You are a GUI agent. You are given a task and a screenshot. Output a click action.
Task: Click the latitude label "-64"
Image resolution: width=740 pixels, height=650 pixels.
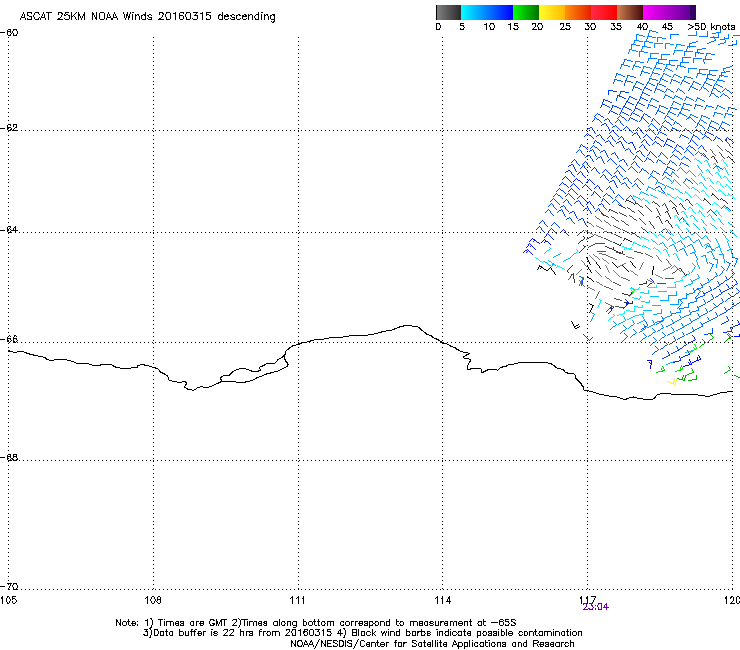[x=9, y=230]
